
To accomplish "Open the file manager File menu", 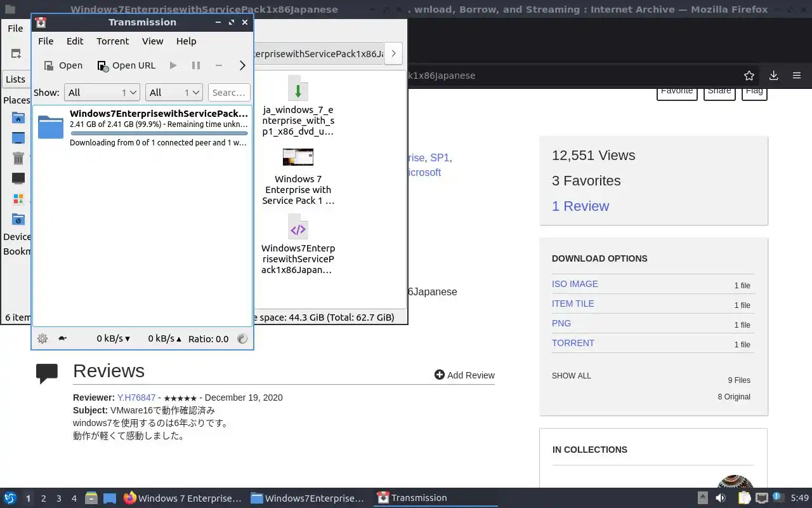I will pyautogui.click(x=15, y=29).
